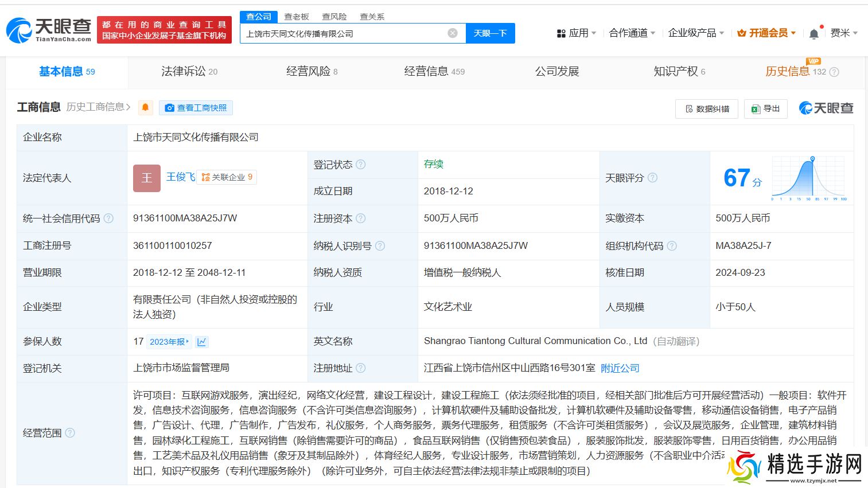Open the annual report trend chart icon
This screenshot has height=488, width=868.
(202, 341)
